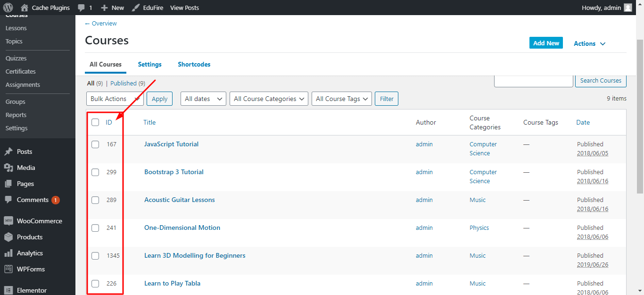Image resolution: width=644 pixels, height=295 pixels.
Task: Open the admin user avatar
Action: point(627,8)
